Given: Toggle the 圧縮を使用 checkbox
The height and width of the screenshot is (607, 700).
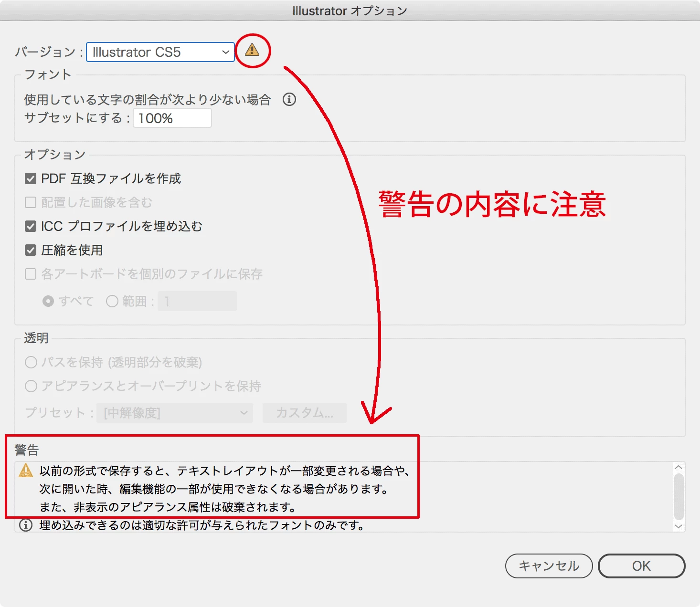Looking at the screenshot, I should click(31, 250).
